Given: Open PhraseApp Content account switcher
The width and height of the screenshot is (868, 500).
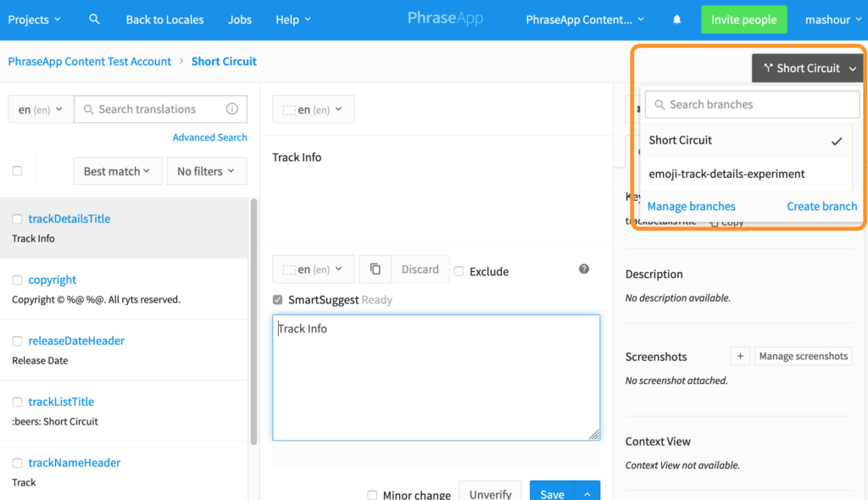Looking at the screenshot, I should [x=585, y=20].
